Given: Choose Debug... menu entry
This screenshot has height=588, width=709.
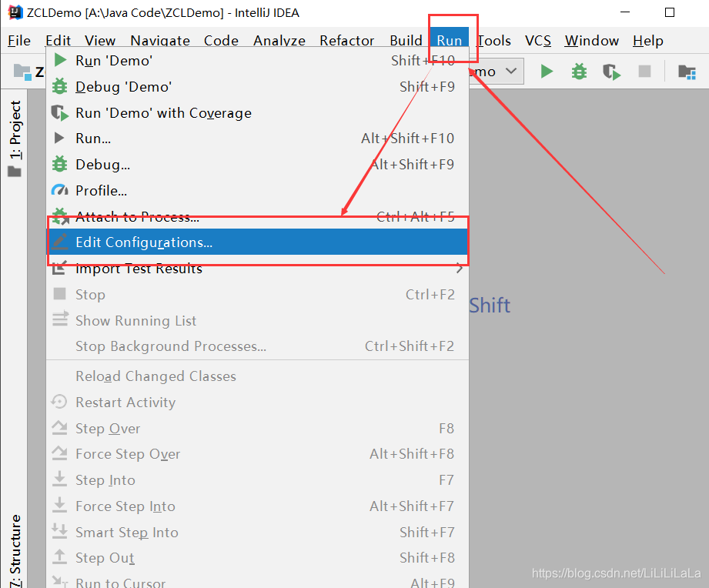Looking at the screenshot, I should tap(257, 165).
